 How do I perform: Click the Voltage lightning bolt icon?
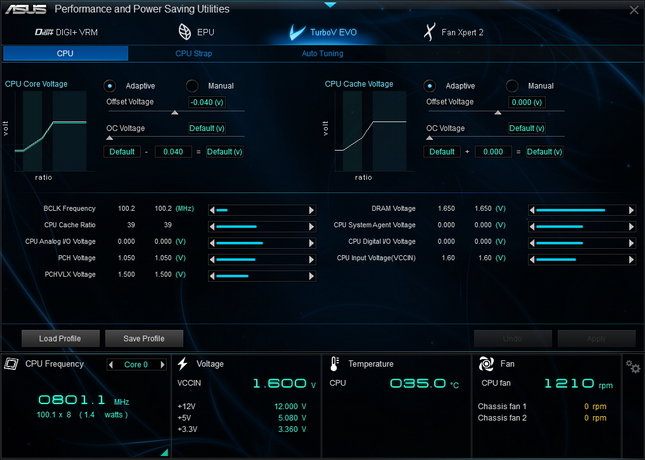(183, 364)
